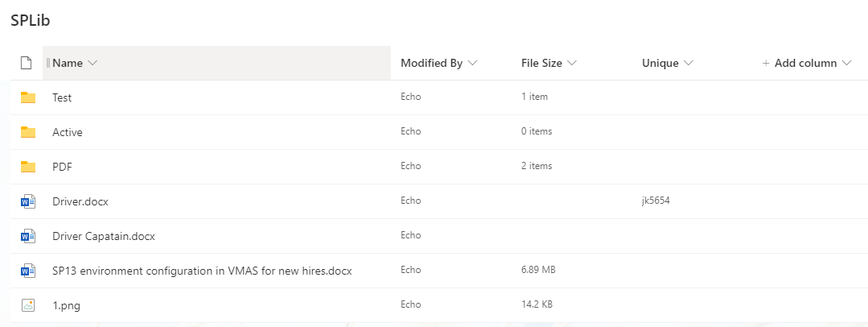Open the 1.png file name
This screenshot has width=868, height=327.
[x=66, y=305]
